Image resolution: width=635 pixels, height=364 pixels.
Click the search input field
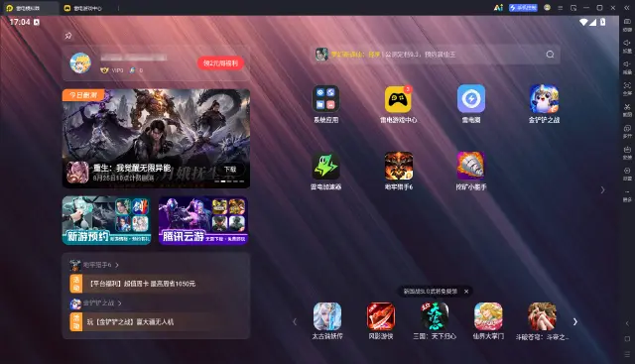click(436, 55)
